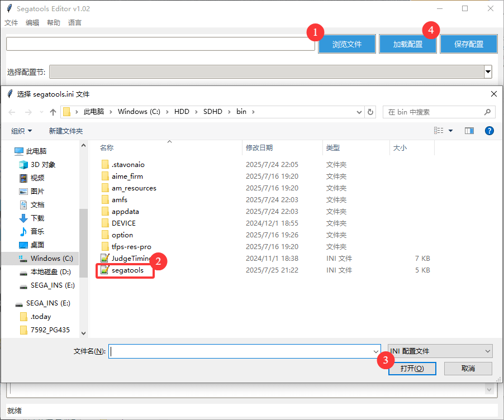Go forward with the forward arrow
This screenshot has height=420, width=504.
(x=28, y=112)
